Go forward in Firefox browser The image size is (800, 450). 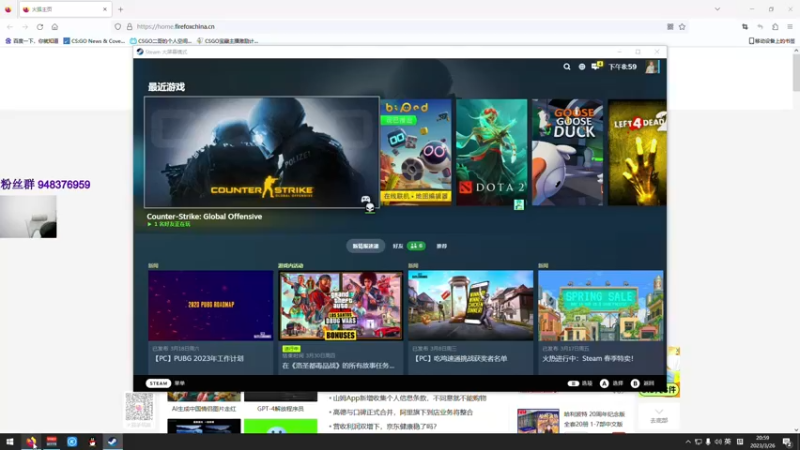pyautogui.click(x=24, y=27)
